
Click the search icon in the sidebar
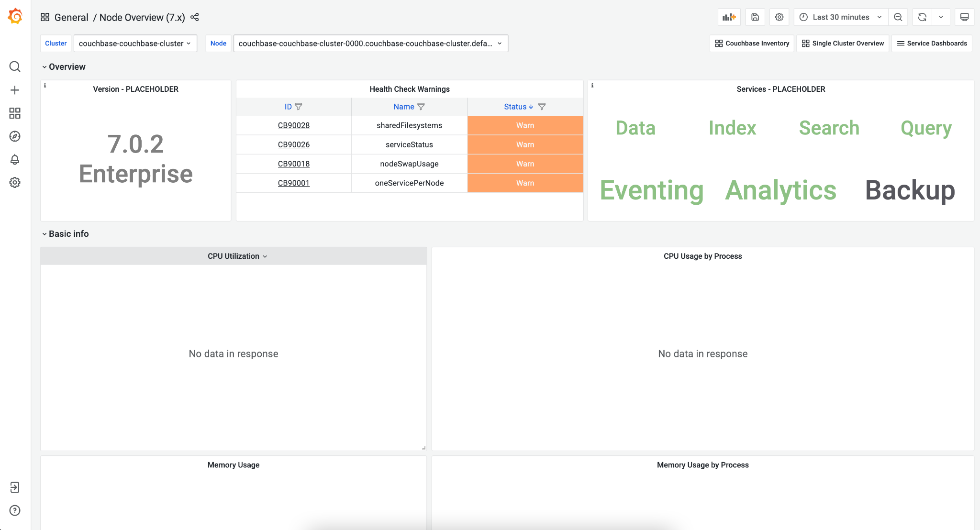click(15, 66)
